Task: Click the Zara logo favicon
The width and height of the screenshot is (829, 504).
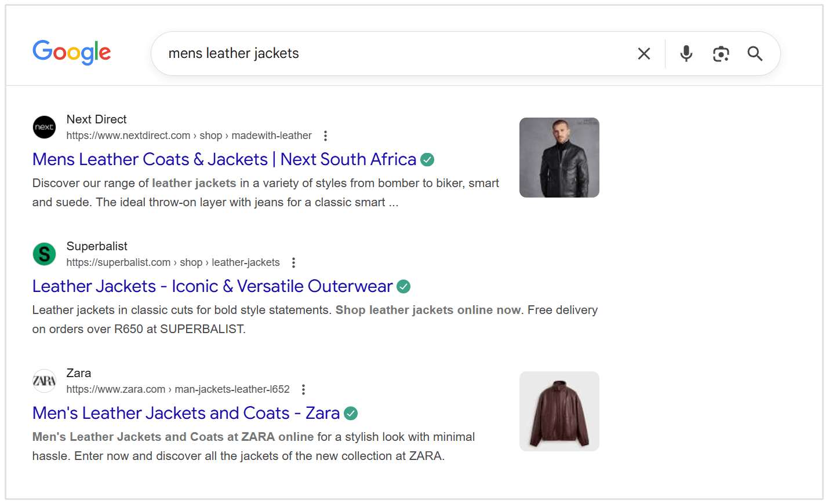Action: [x=44, y=381]
